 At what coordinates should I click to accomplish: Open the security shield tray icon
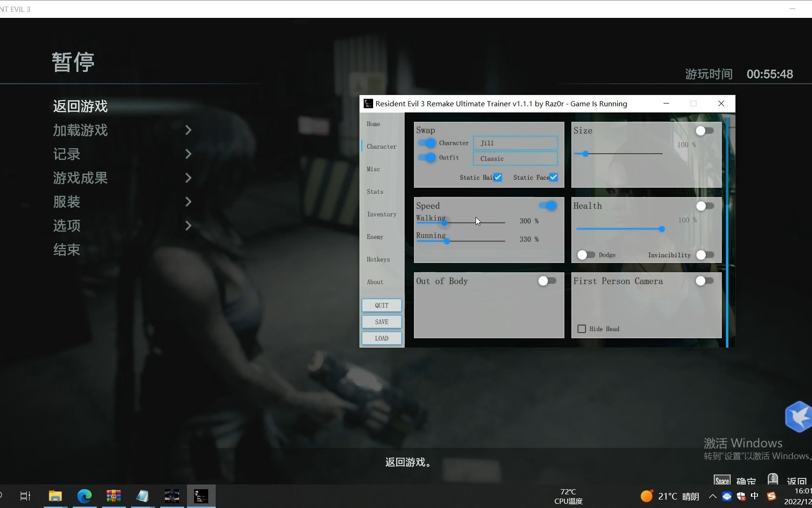[741, 496]
